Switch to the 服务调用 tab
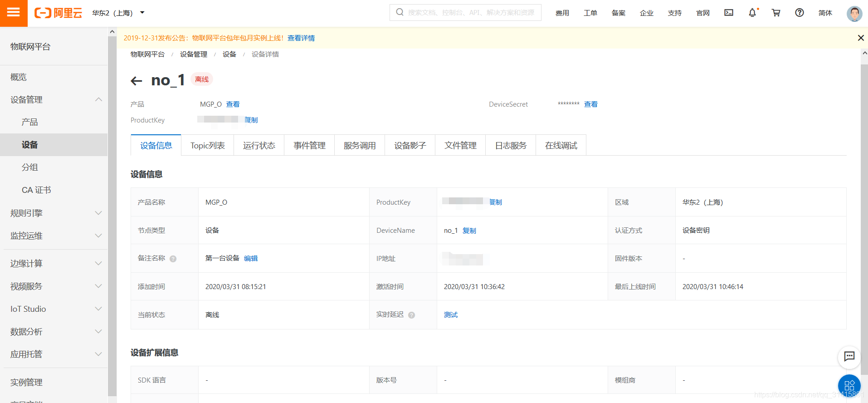This screenshot has width=868, height=403. click(360, 145)
